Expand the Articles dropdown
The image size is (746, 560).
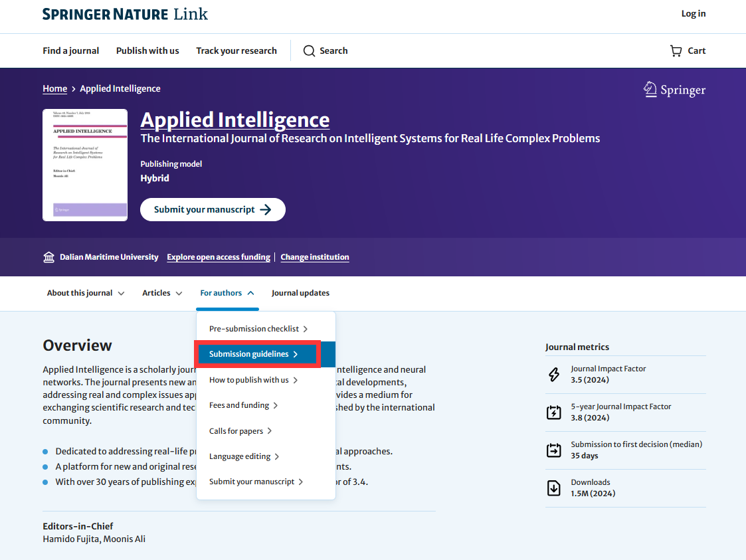point(161,293)
